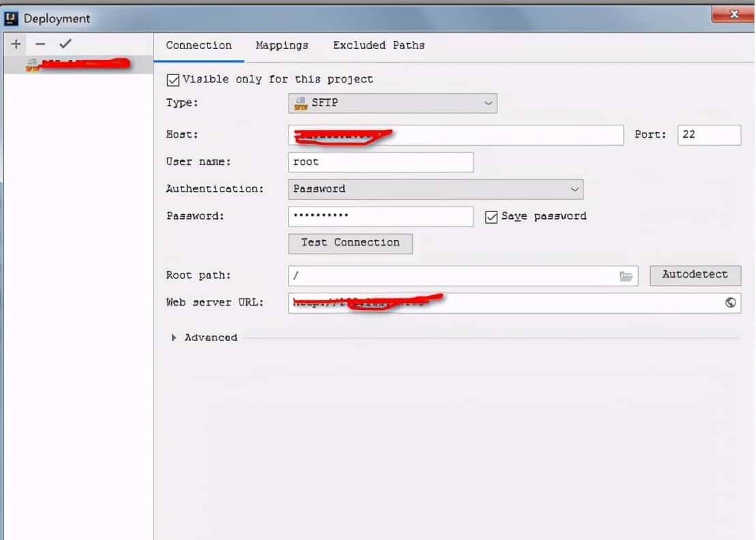Toggle Visible only for this project checkbox
The width and height of the screenshot is (756, 540).
(x=173, y=80)
